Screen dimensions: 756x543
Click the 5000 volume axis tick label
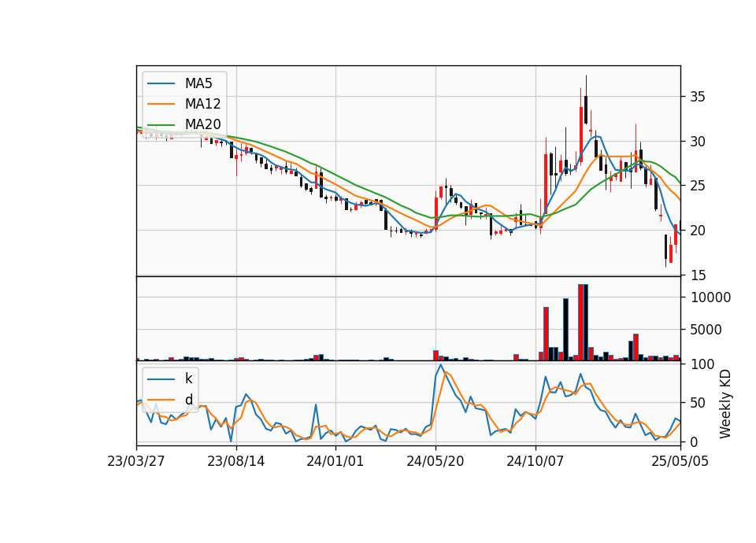[706, 330]
